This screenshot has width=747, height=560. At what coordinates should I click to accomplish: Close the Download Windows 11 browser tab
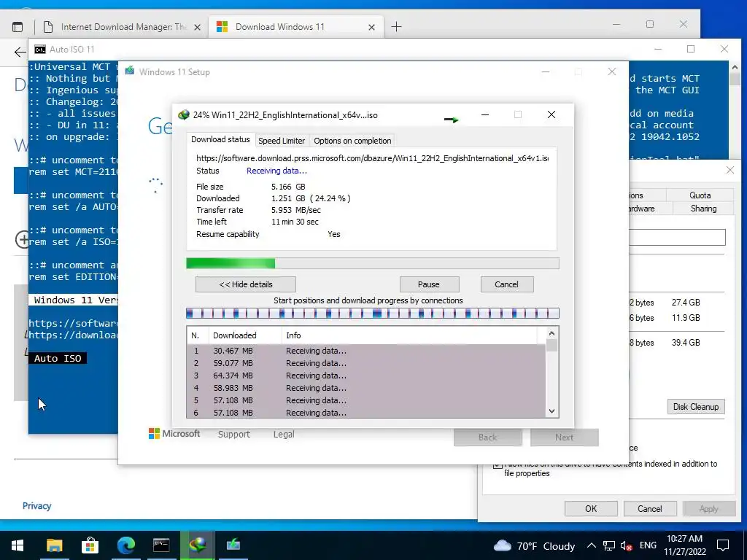coord(371,27)
